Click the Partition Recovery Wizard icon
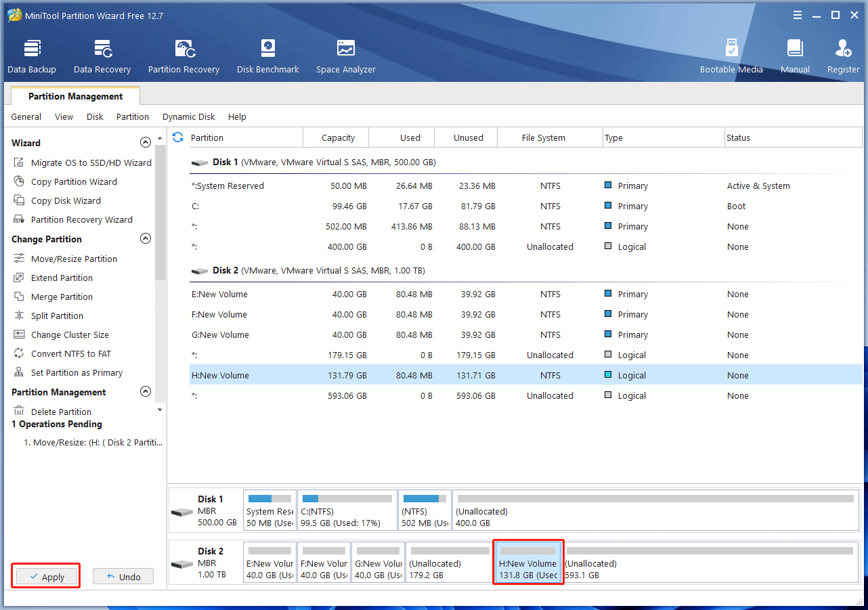 pyautogui.click(x=19, y=219)
